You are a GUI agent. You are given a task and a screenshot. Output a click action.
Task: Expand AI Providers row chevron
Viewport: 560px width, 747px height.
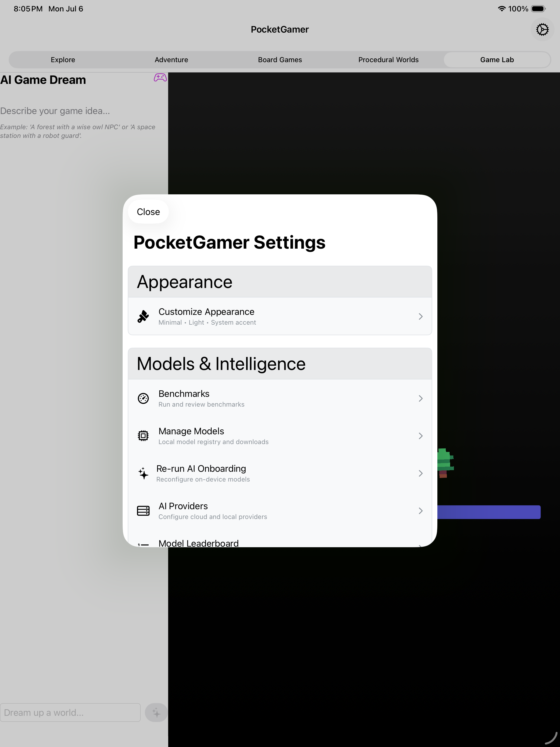421,511
